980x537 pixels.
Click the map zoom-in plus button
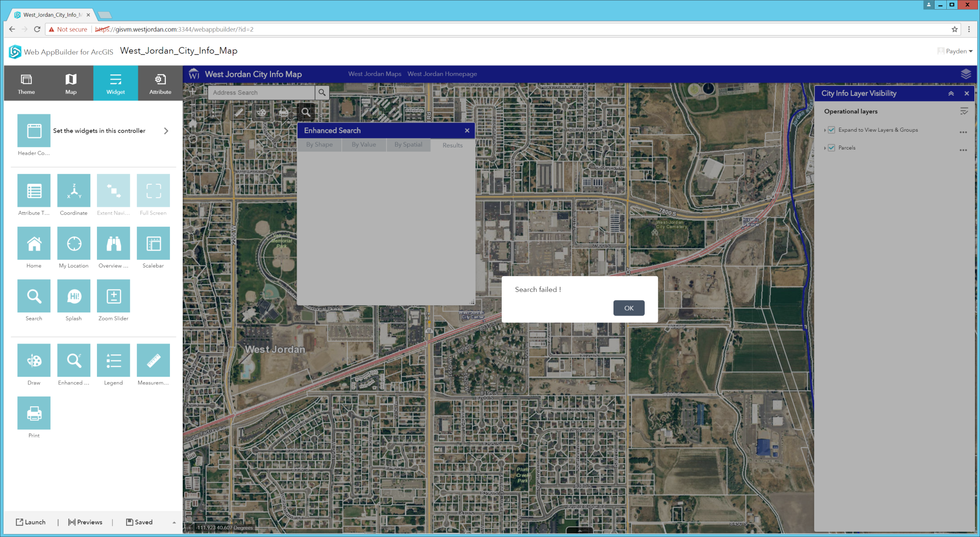pyautogui.click(x=192, y=91)
